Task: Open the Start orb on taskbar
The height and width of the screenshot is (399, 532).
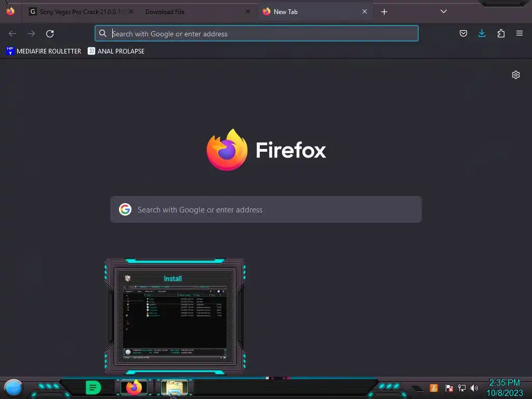Action: (13, 388)
